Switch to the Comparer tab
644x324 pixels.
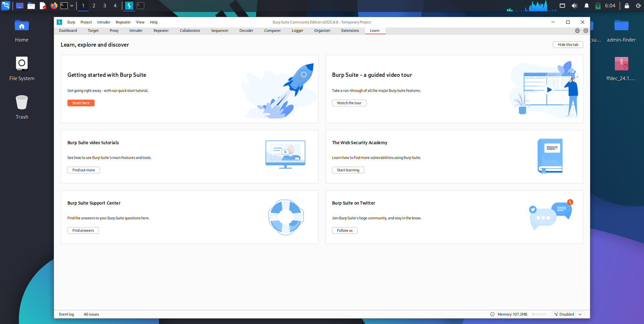pos(272,31)
